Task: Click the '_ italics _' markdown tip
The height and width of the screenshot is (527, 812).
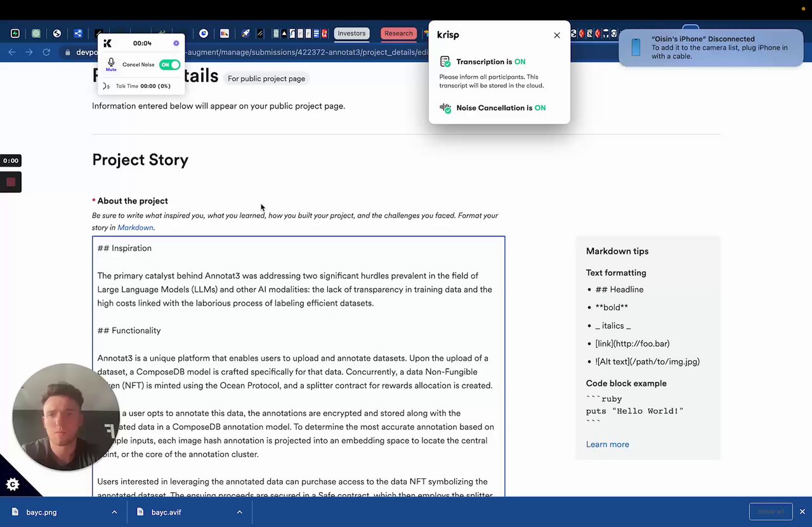Action: point(613,325)
